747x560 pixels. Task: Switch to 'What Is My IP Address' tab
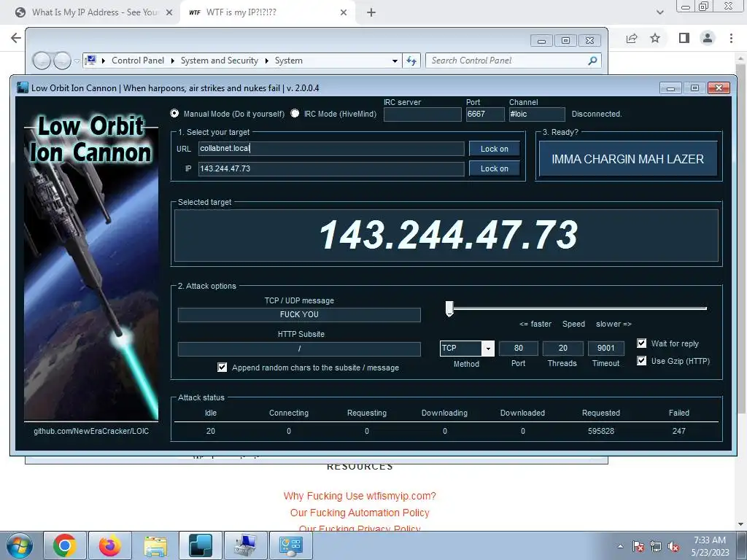[x=95, y=12]
